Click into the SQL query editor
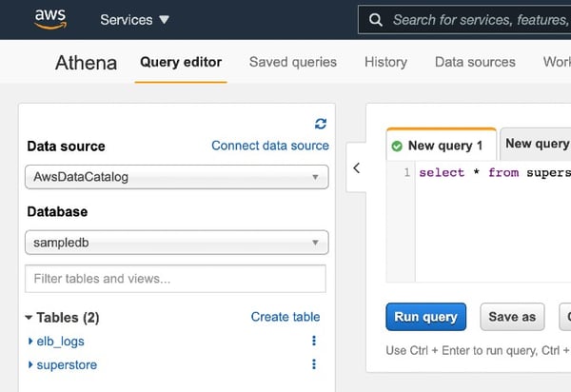The height and width of the screenshot is (392, 571). [x=493, y=221]
